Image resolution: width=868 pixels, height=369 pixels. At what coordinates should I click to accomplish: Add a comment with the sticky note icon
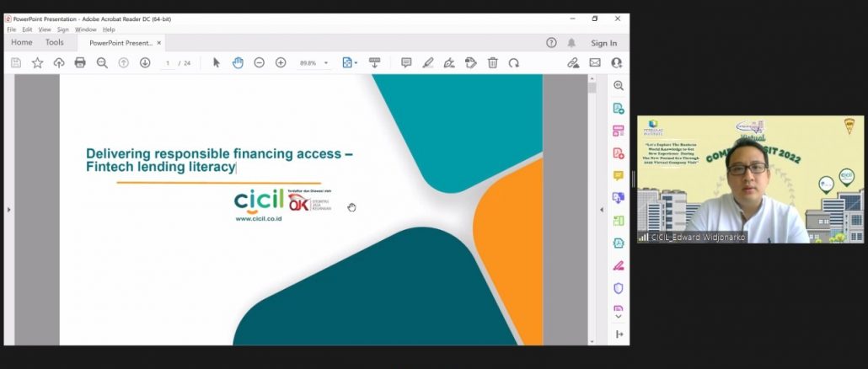click(406, 63)
